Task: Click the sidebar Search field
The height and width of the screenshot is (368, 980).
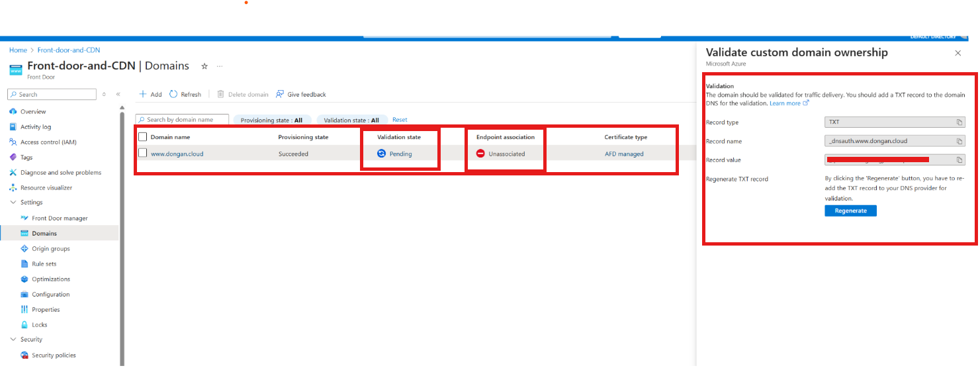Action: [x=52, y=95]
